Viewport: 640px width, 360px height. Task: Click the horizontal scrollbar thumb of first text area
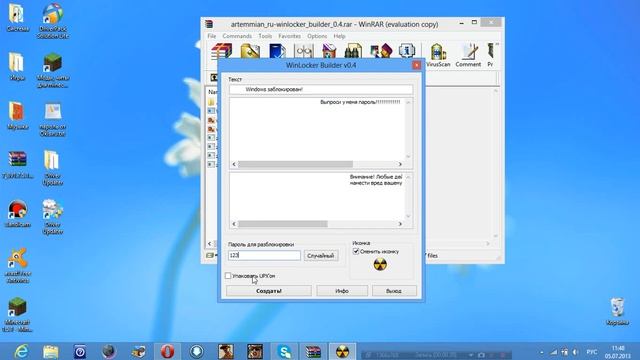click(296, 164)
